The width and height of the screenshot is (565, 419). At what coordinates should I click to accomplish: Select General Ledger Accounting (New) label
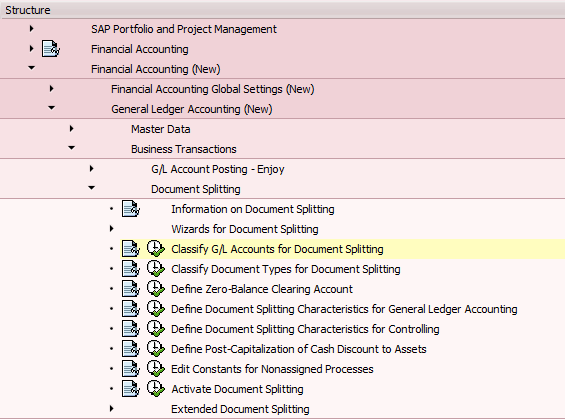pyautogui.click(x=192, y=109)
